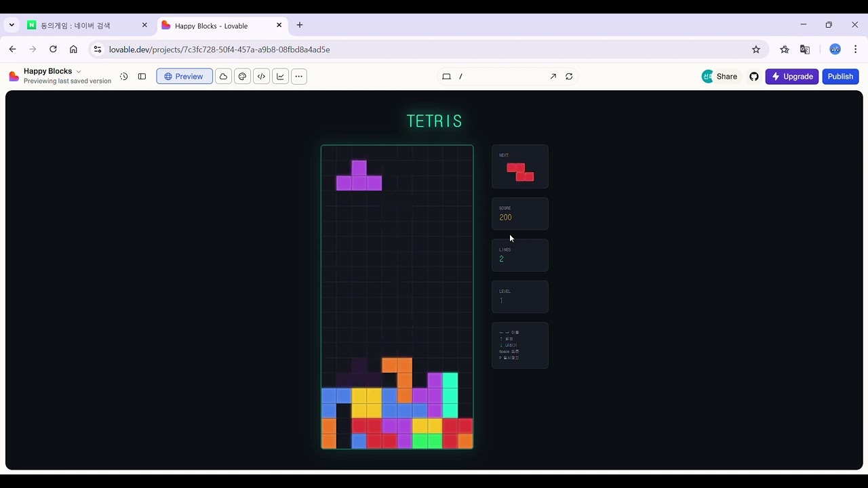
Task: Click the Lovable heart logo
Action: tap(14, 77)
